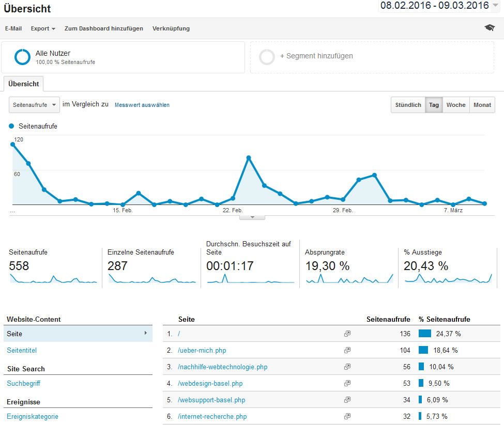Click the graduation cap education icon

click(x=489, y=28)
